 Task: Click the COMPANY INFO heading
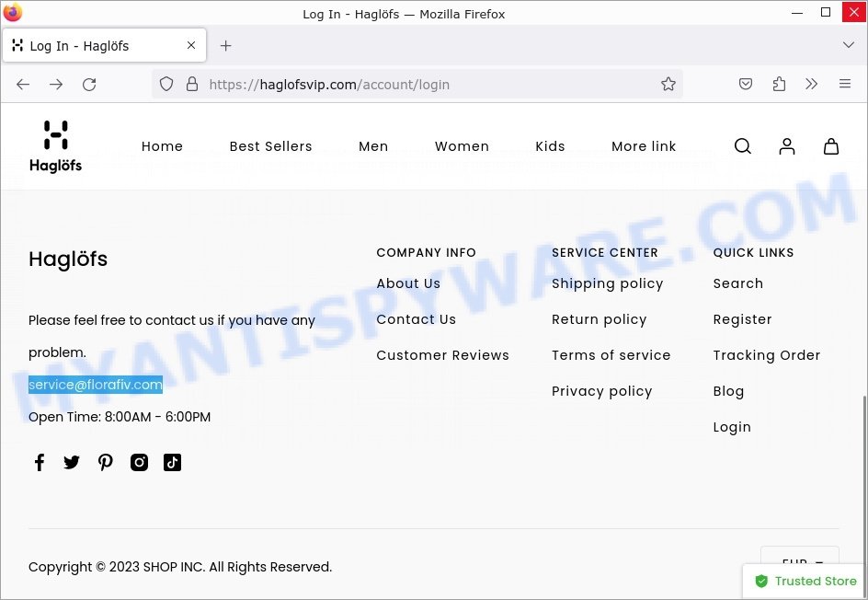tap(427, 253)
